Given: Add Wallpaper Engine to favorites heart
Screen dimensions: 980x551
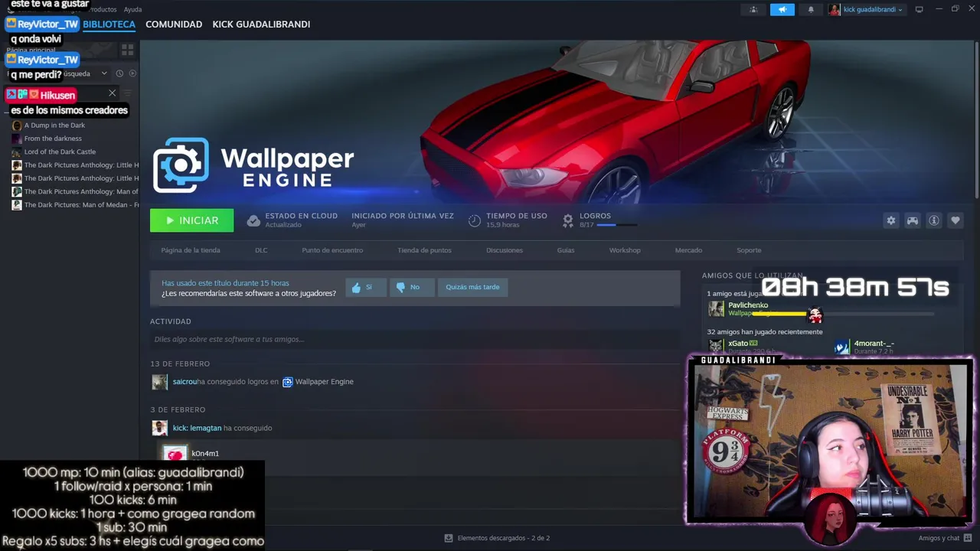Looking at the screenshot, I should [x=955, y=220].
